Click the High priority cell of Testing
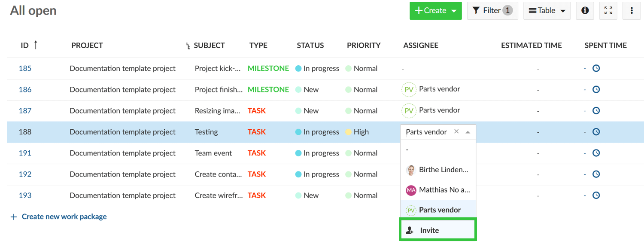644x247 pixels. pyautogui.click(x=361, y=132)
